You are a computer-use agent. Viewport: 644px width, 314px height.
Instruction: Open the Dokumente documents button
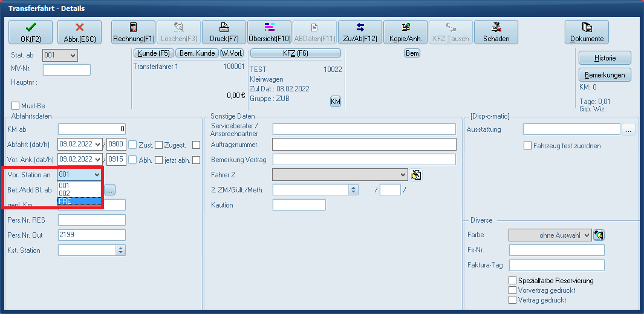click(x=587, y=32)
